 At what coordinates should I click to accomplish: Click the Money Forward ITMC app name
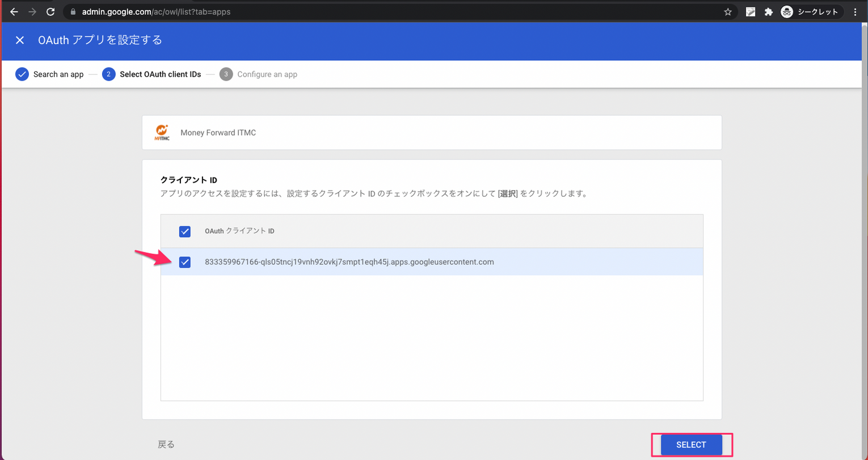point(218,133)
